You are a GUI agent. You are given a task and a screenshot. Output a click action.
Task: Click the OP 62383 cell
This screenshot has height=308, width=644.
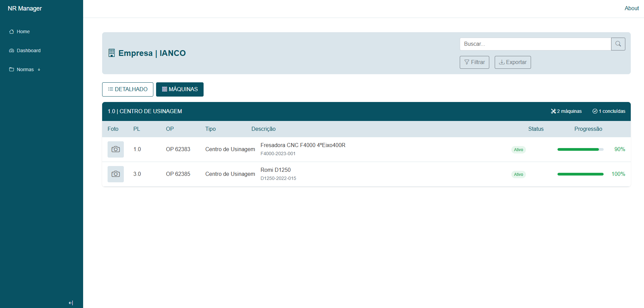click(178, 149)
